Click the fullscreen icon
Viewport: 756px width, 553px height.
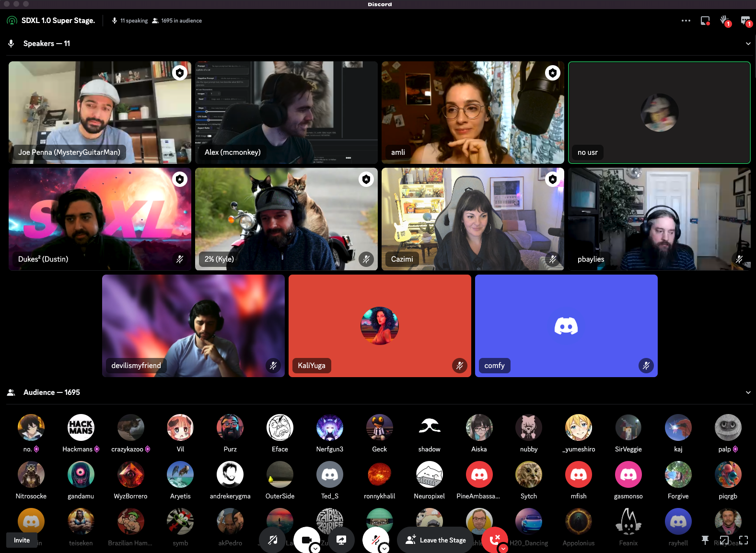pos(744,540)
